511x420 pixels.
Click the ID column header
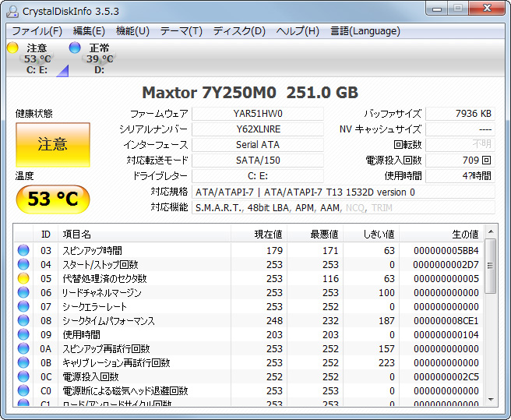[46, 234]
